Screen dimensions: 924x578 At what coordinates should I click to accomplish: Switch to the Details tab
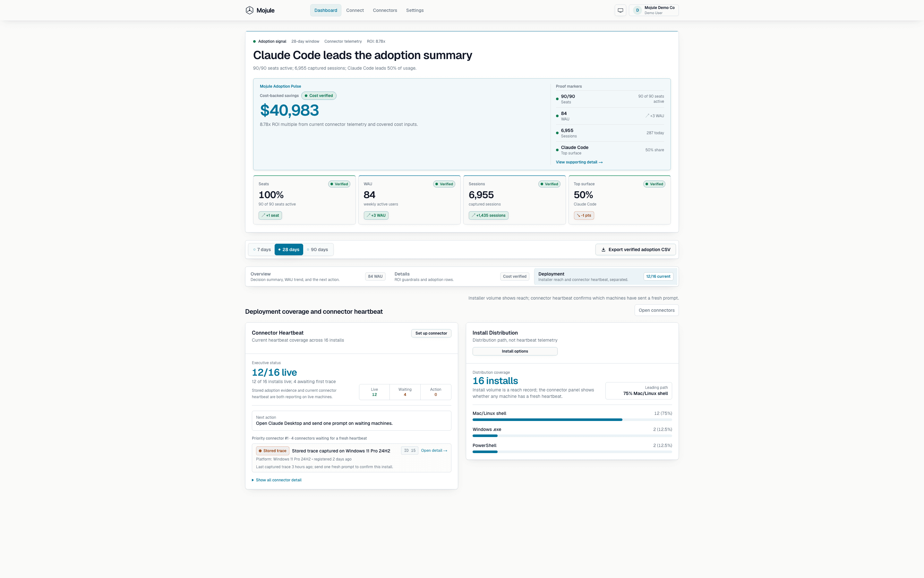[x=462, y=276]
